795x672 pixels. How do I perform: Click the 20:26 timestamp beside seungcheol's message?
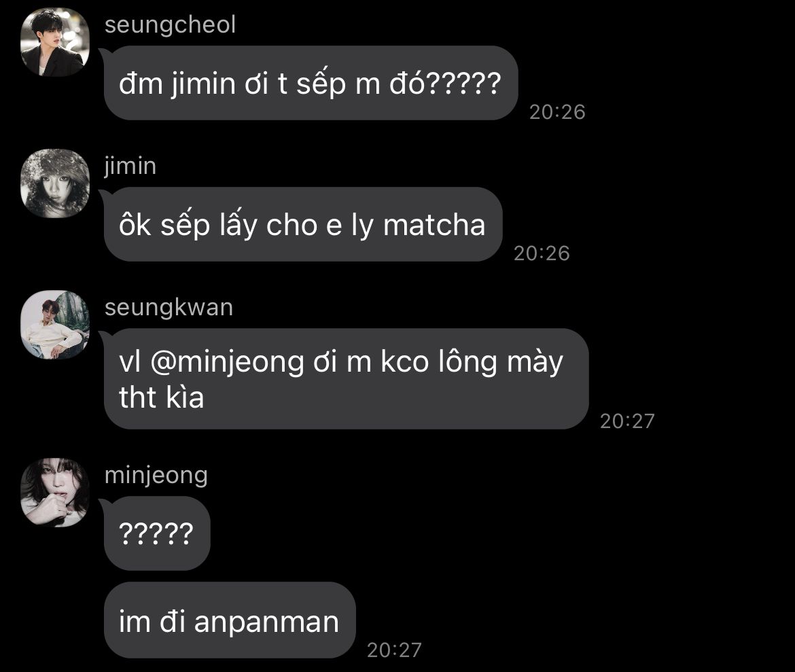(x=557, y=112)
